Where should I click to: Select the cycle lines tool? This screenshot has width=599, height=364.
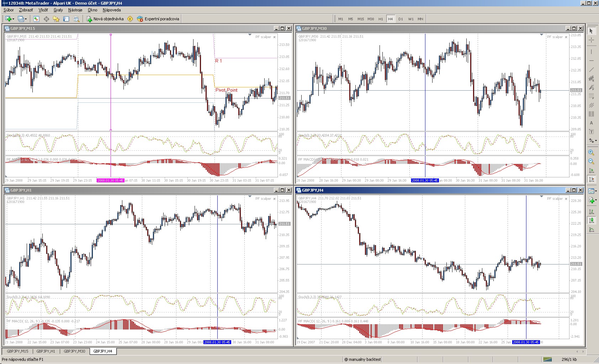tap(591, 114)
